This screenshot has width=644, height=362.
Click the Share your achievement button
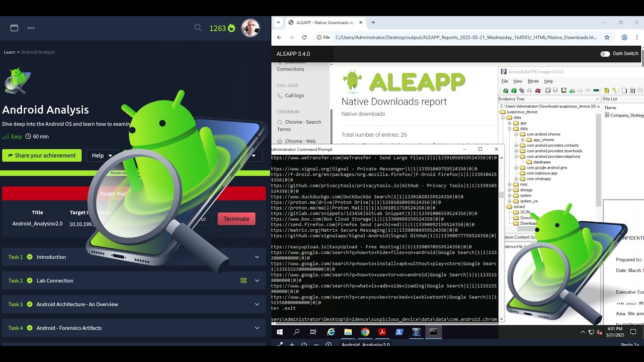point(42,155)
